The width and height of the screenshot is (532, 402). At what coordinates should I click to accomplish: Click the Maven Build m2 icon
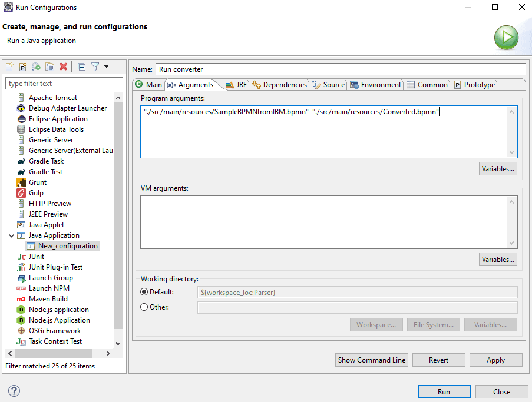click(x=21, y=299)
